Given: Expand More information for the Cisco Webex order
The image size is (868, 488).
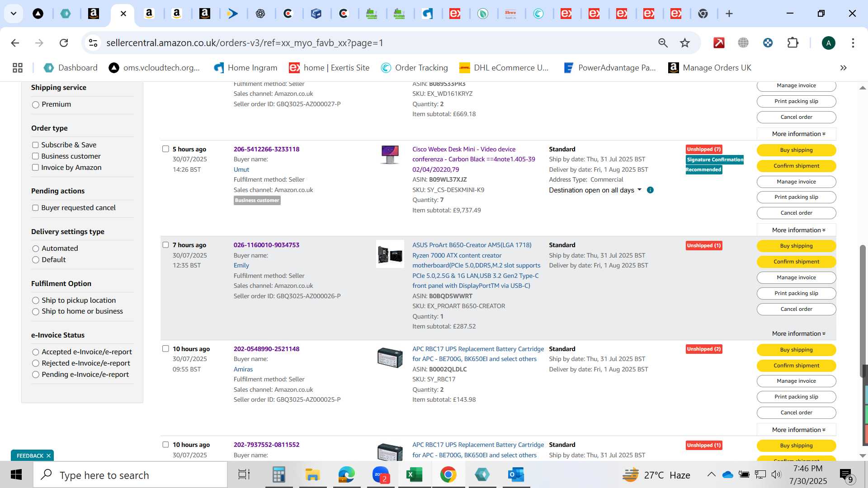Looking at the screenshot, I should [798, 230].
